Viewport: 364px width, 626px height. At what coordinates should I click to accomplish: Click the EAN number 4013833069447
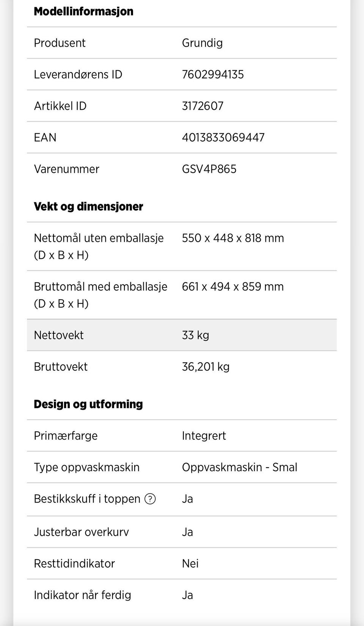click(223, 137)
